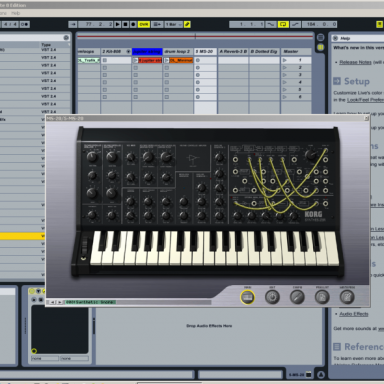The width and height of the screenshot is (384, 384).
Task: Toggle the device activator on the instrument
Action: [x=32, y=291]
